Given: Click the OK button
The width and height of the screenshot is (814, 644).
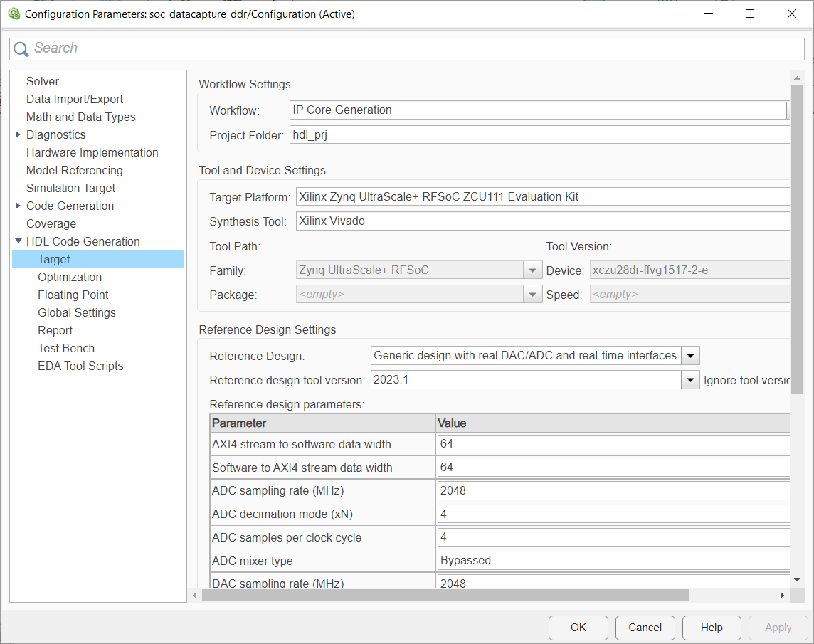Looking at the screenshot, I should pos(578,628).
